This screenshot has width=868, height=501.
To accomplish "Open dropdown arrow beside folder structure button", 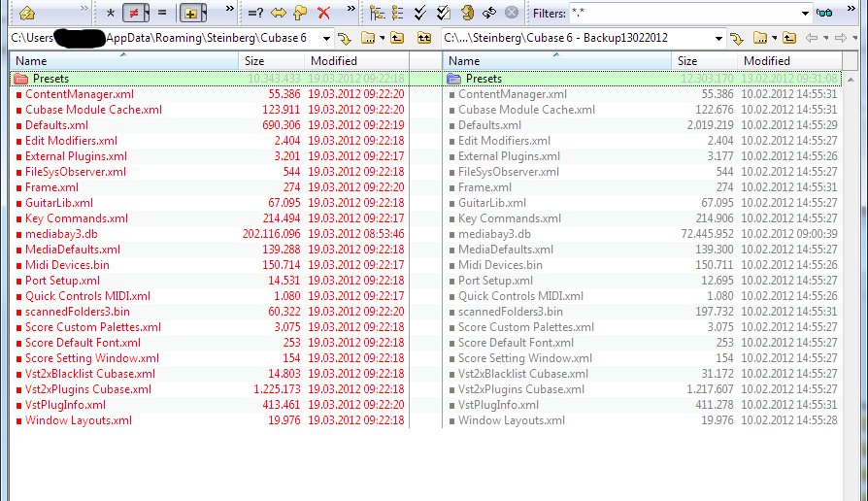I will pos(204,13).
